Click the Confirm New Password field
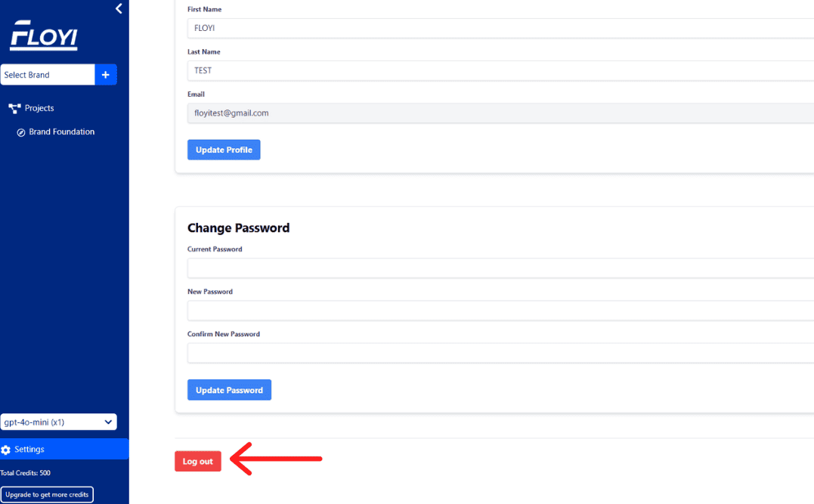The image size is (814, 504). (x=500, y=353)
